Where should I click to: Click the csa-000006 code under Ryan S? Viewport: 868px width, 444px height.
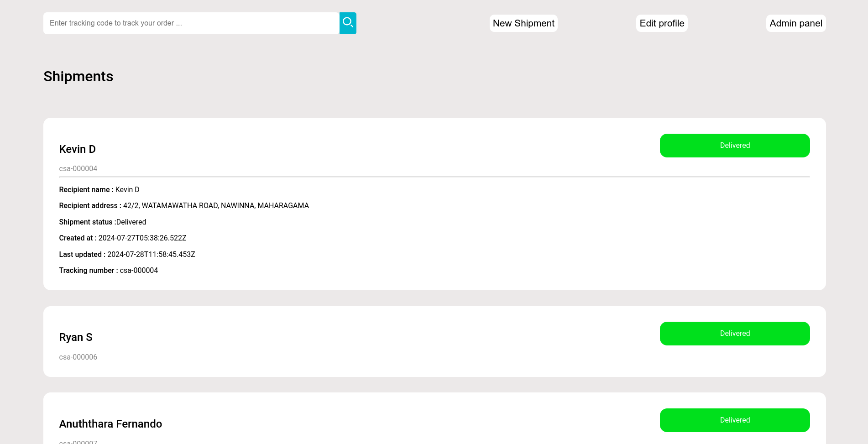click(x=78, y=357)
